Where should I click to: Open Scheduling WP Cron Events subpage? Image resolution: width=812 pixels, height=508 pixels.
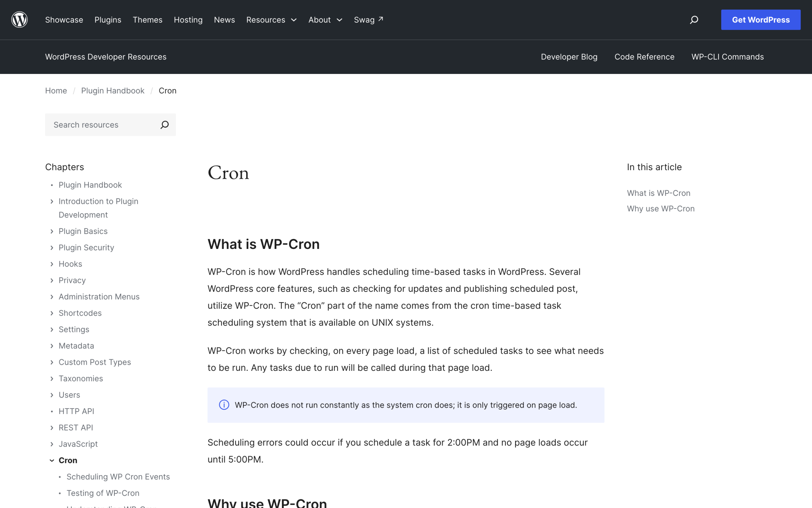tap(118, 477)
